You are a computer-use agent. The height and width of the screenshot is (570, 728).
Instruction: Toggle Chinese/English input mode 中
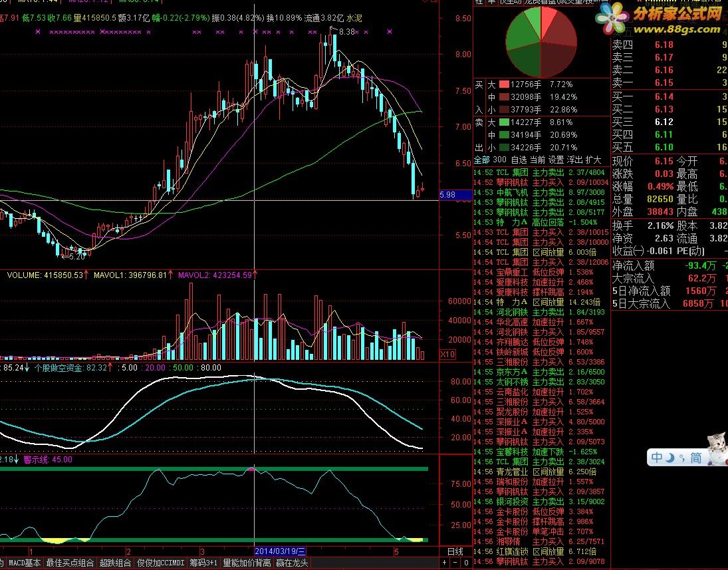(656, 458)
